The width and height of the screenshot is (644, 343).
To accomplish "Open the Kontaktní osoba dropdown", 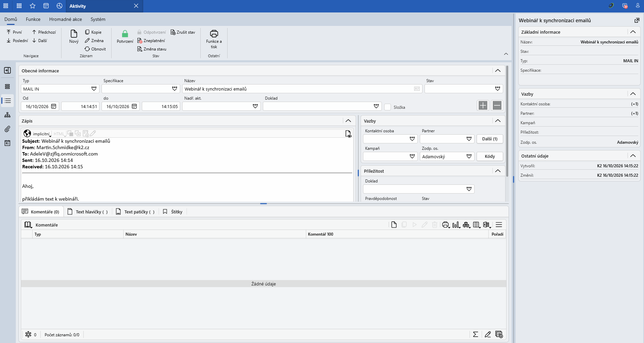I will 412,139.
